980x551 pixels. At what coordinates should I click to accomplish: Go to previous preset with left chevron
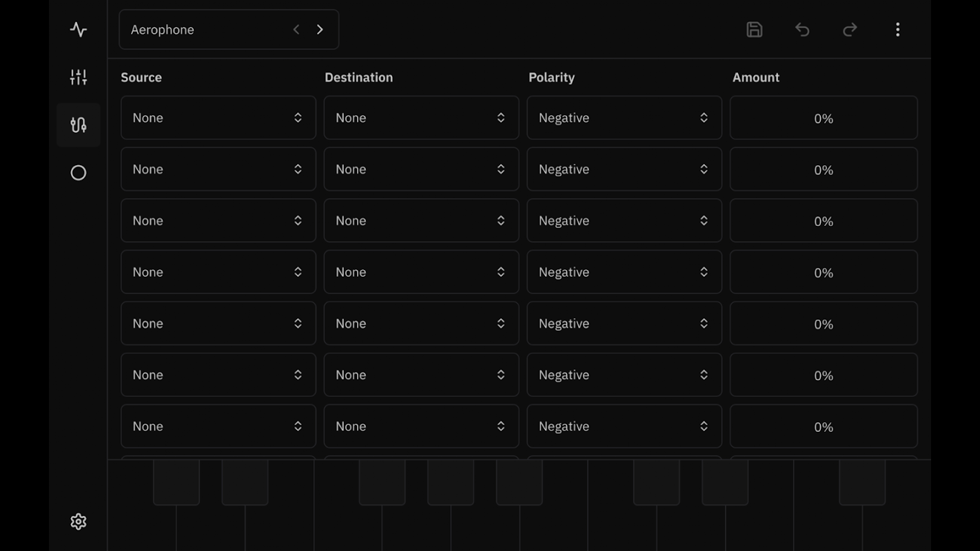[x=296, y=30]
